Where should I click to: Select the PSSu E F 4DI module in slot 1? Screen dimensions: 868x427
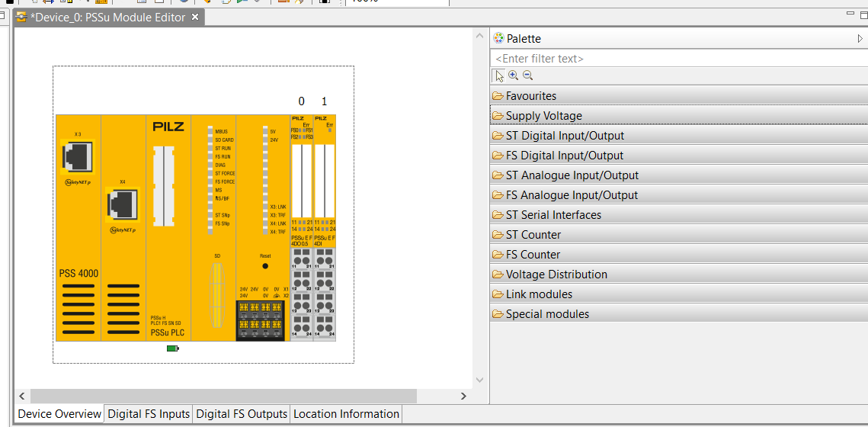coord(325,228)
